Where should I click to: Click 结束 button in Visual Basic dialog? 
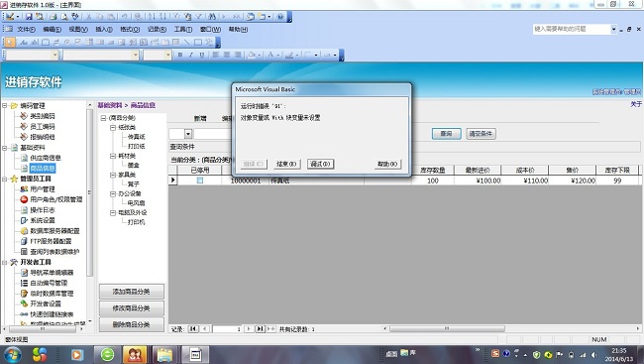tap(286, 164)
